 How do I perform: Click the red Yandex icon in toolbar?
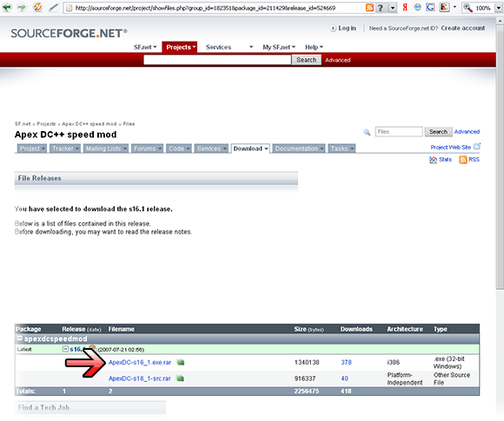[405, 8]
